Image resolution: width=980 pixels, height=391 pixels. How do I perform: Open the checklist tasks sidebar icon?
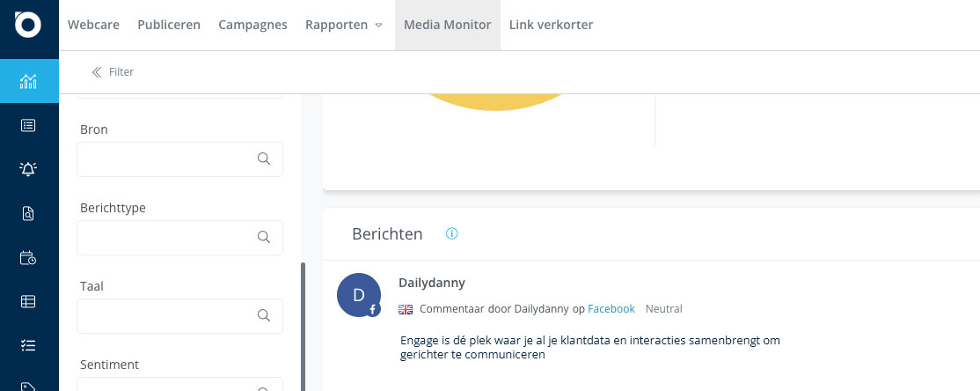point(28,345)
